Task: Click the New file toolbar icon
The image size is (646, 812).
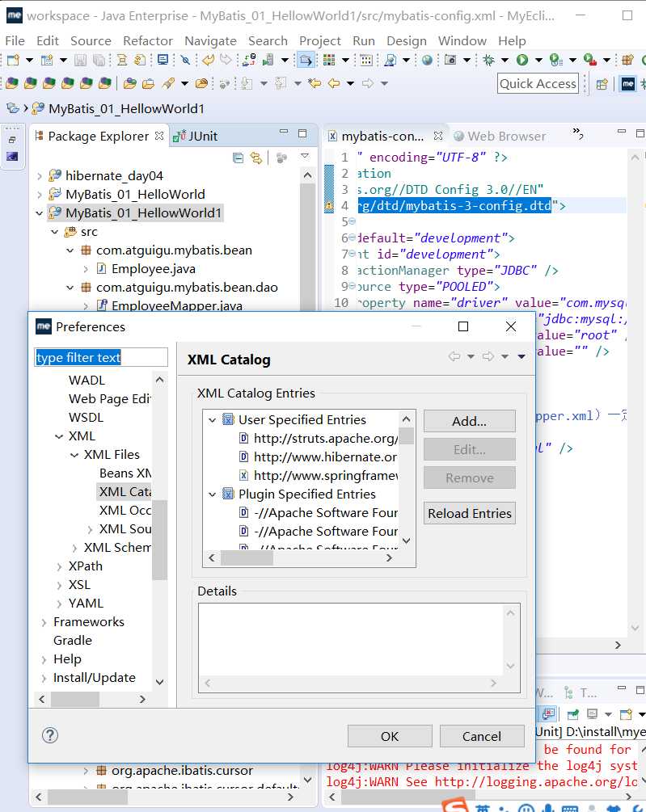Action: 14,60
